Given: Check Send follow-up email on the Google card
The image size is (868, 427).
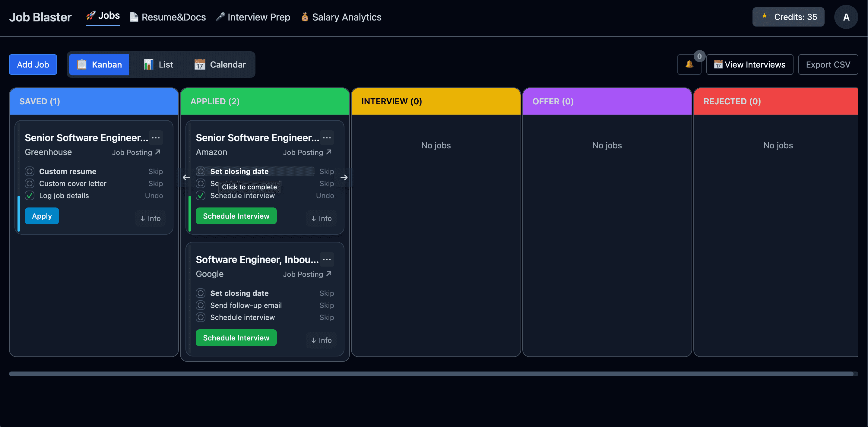Looking at the screenshot, I should click(x=201, y=305).
